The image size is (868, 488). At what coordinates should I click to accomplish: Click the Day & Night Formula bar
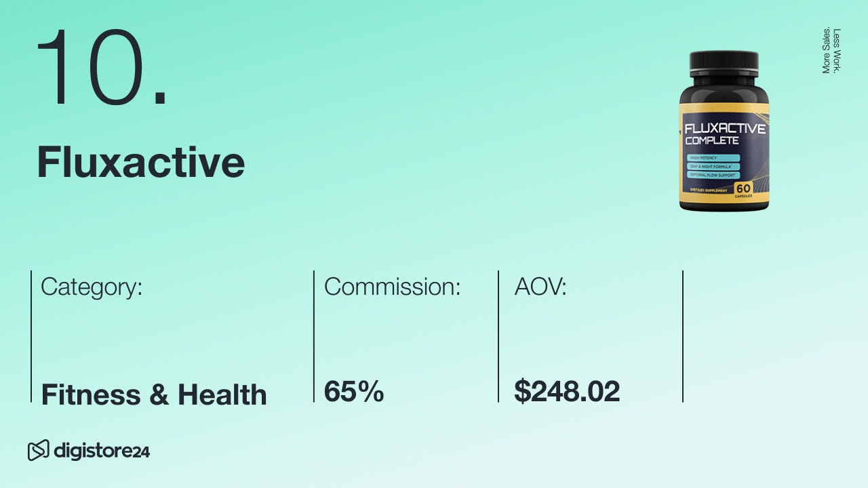tap(712, 166)
